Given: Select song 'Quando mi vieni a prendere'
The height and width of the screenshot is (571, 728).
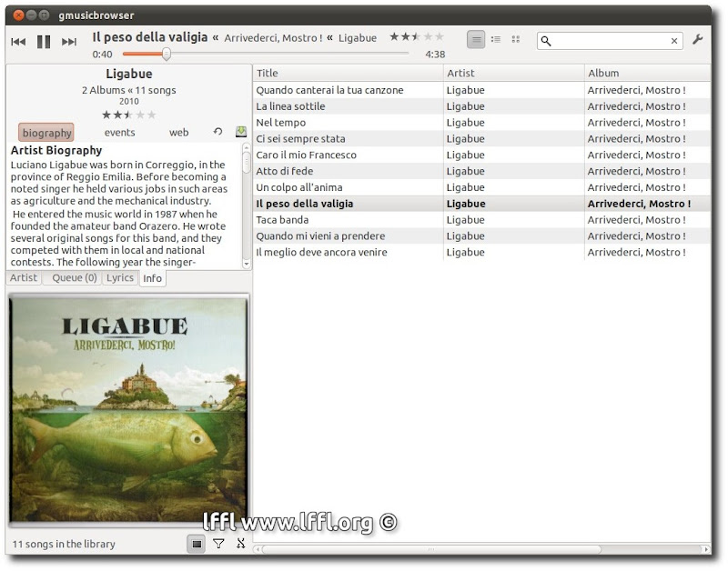Looking at the screenshot, I should click(481, 236).
